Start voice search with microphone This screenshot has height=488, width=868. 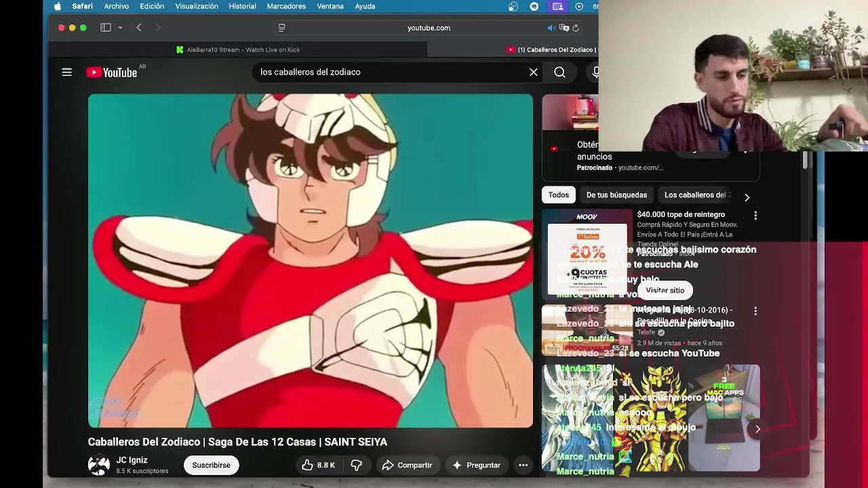click(x=595, y=72)
